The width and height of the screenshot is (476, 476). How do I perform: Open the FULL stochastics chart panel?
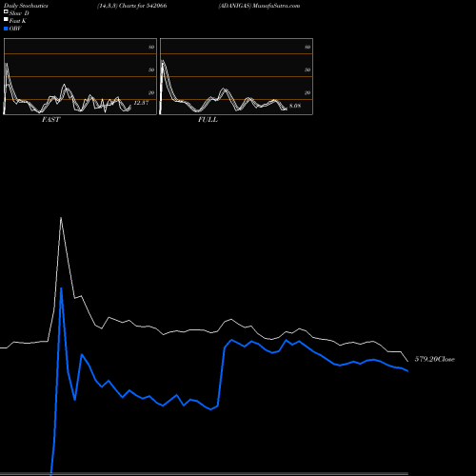[236, 76]
